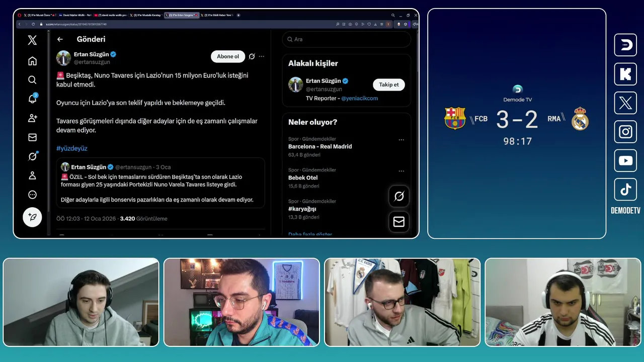Image resolution: width=644 pixels, height=362 pixels.
Task: Select the X'te Ertan Süzgün tab
Action: tap(182, 15)
